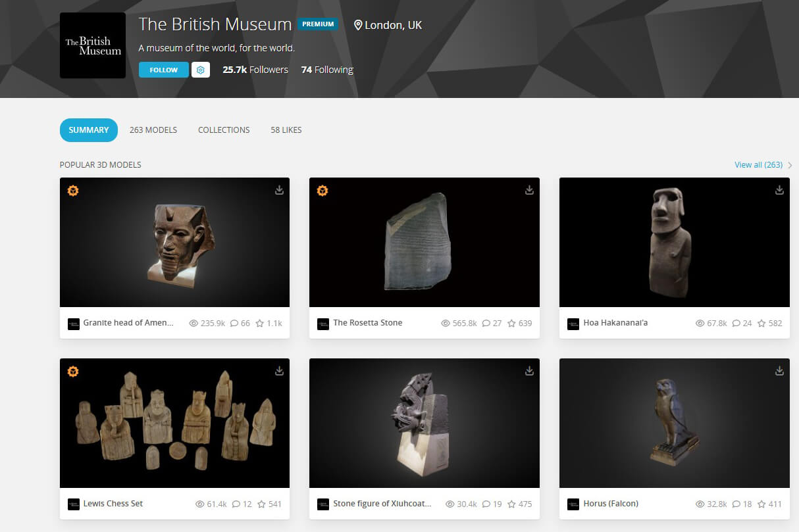Open the Stone figure of Xiuhcoatl thumbnail
The width and height of the screenshot is (799, 532).
pos(425,423)
